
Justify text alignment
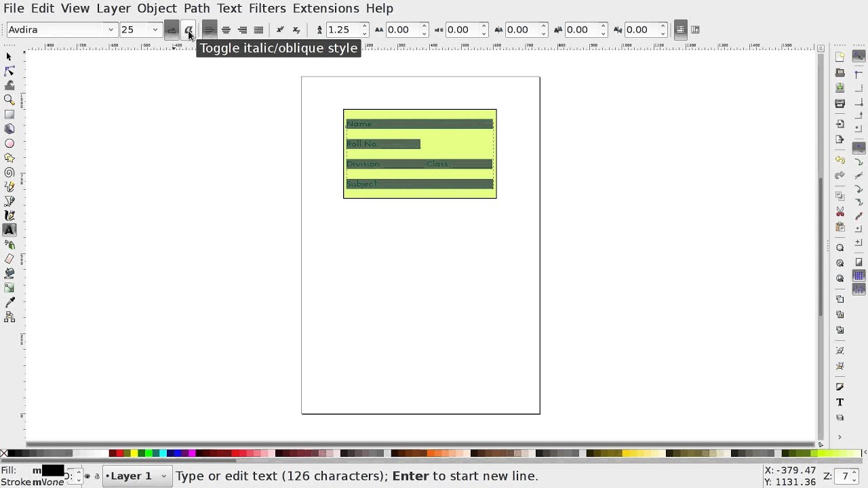pos(258,30)
